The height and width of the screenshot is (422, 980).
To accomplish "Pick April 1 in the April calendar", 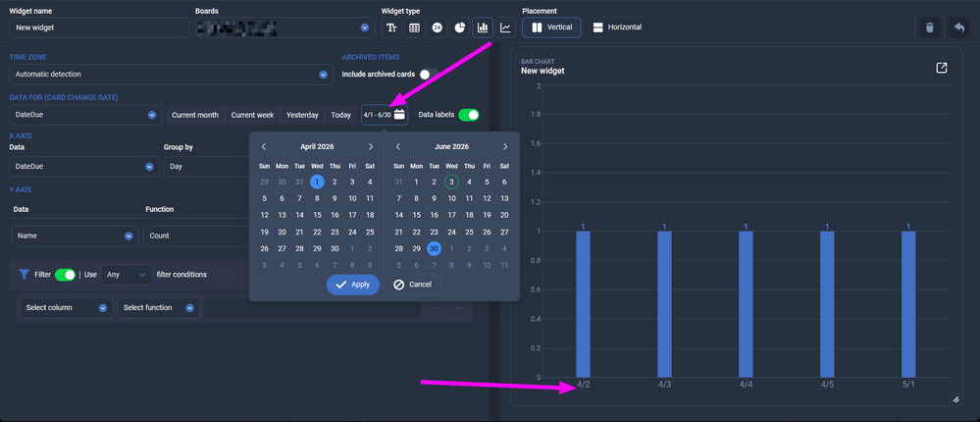I will pos(318,182).
